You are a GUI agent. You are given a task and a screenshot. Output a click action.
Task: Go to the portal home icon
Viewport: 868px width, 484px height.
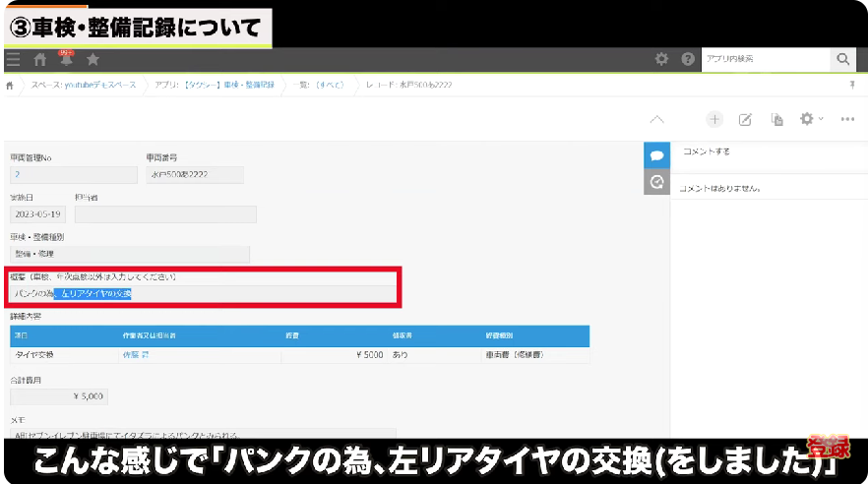tap(40, 60)
